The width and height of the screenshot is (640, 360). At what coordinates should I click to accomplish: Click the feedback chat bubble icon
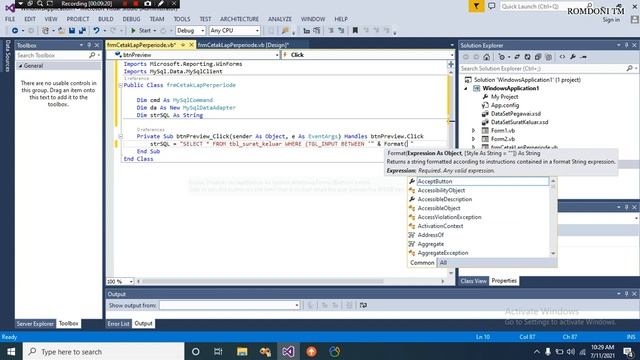tap(492, 6)
